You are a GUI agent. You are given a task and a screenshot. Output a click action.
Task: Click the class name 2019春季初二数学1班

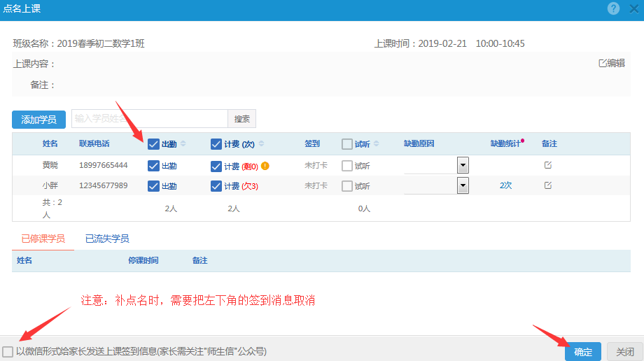click(x=101, y=43)
